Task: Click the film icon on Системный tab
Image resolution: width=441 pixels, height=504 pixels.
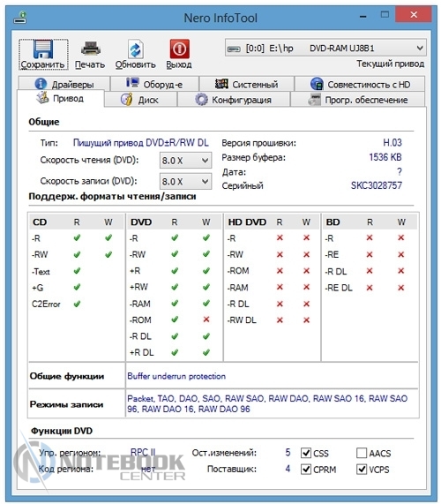Action: (221, 84)
